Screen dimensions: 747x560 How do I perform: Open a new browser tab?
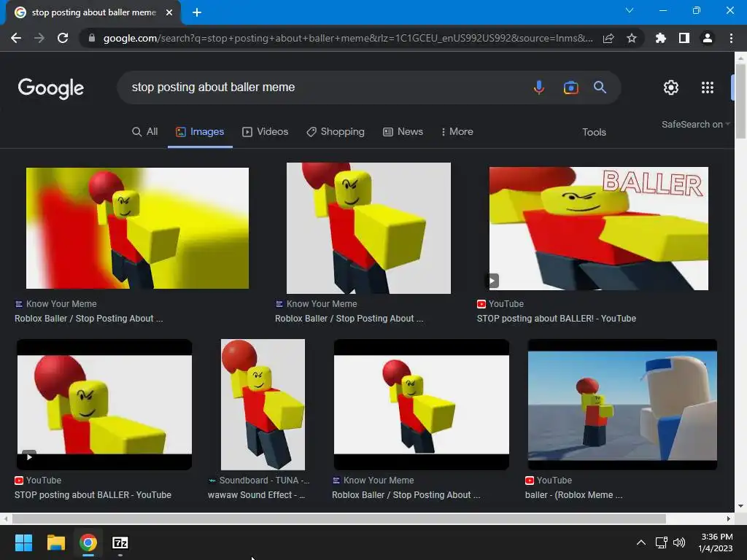coord(197,12)
